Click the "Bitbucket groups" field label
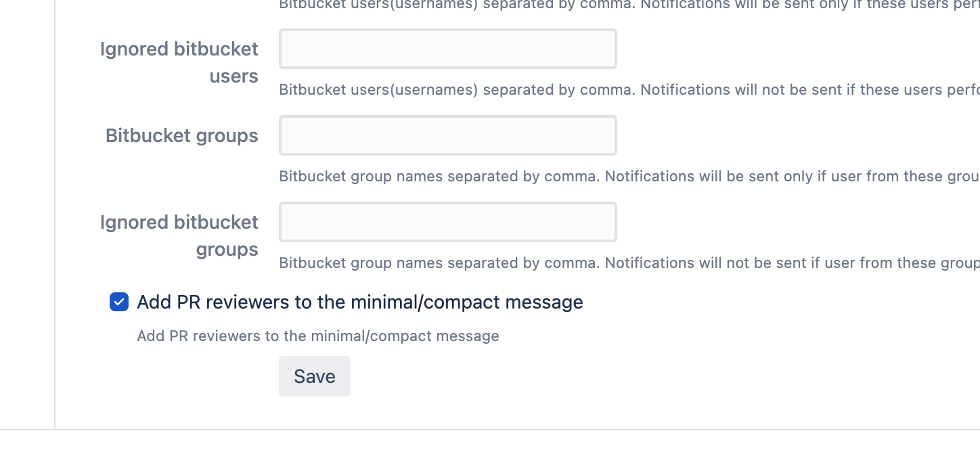Image resolution: width=980 pixels, height=452 pixels. tap(182, 135)
